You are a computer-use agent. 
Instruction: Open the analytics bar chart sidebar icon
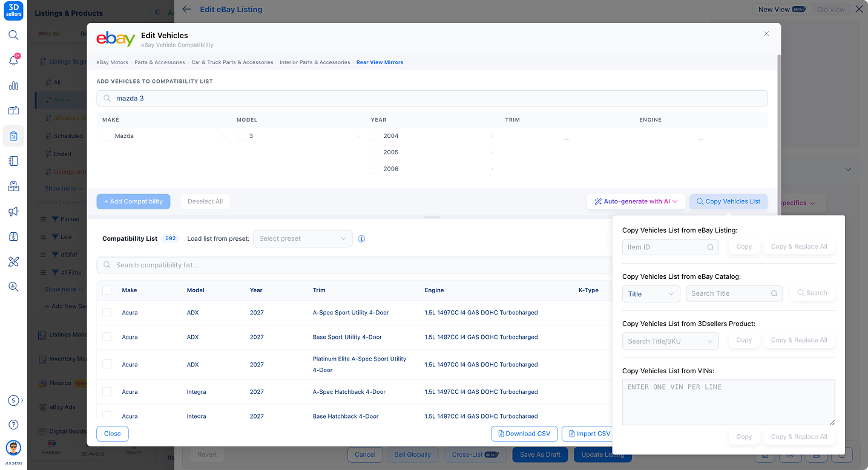click(x=13, y=86)
